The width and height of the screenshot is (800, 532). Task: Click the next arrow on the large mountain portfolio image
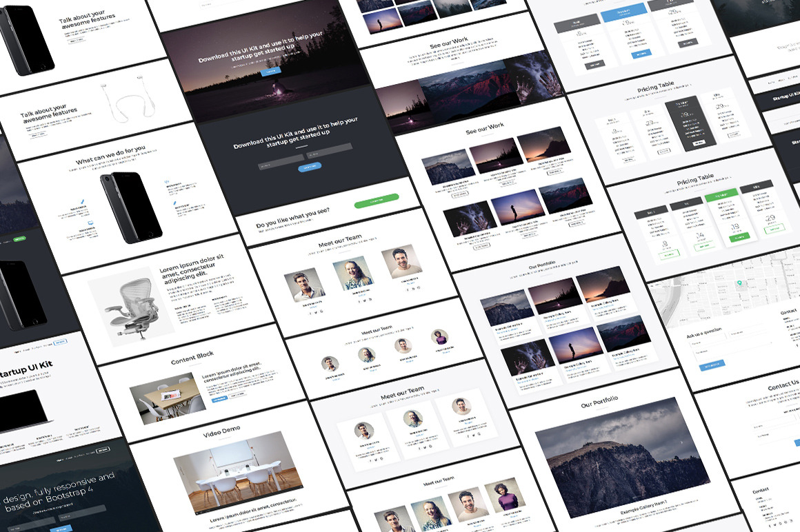tap(681, 443)
